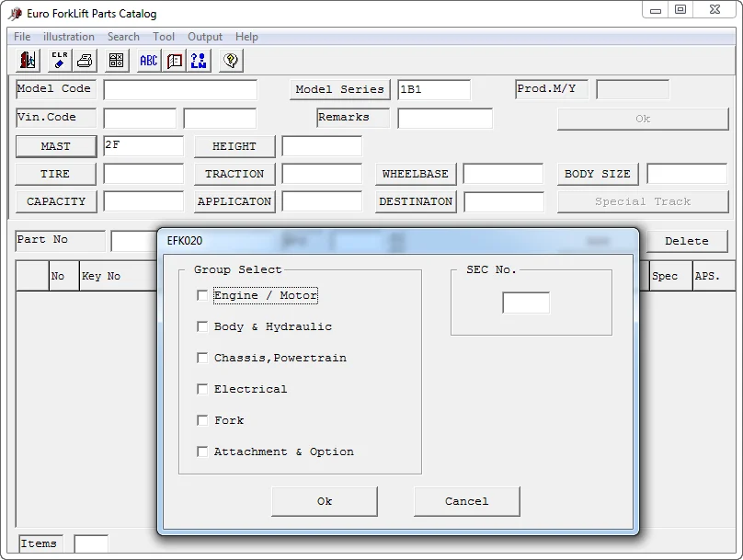Click the DESTINATON input field
The width and height of the screenshot is (743, 560).
[504, 201]
